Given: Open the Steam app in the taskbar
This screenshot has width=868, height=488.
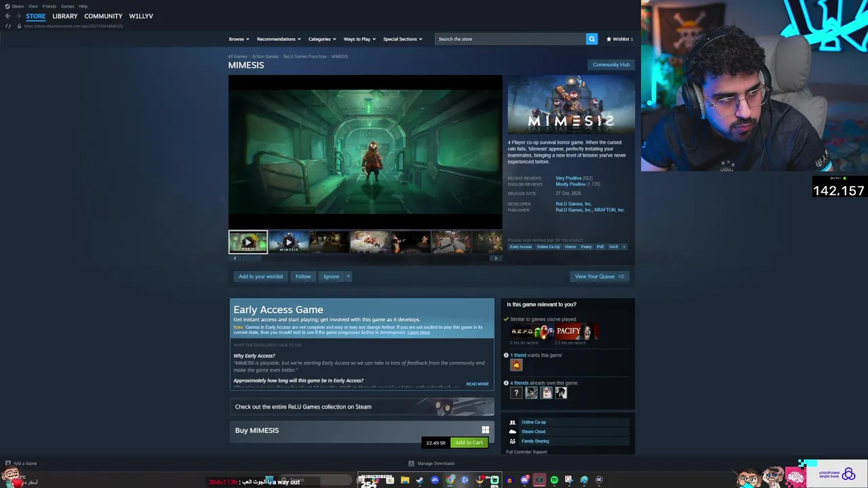Looking at the screenshot, I should (x=420, y=480).
